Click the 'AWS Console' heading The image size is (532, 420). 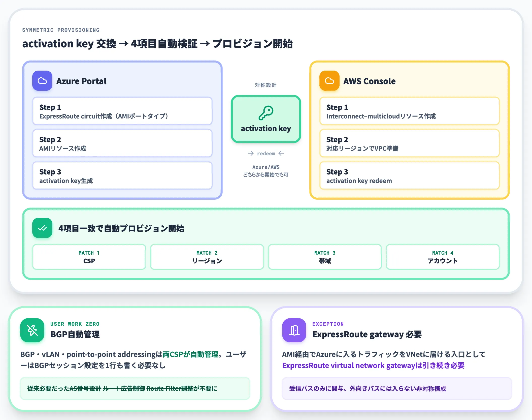click(370, 81)
